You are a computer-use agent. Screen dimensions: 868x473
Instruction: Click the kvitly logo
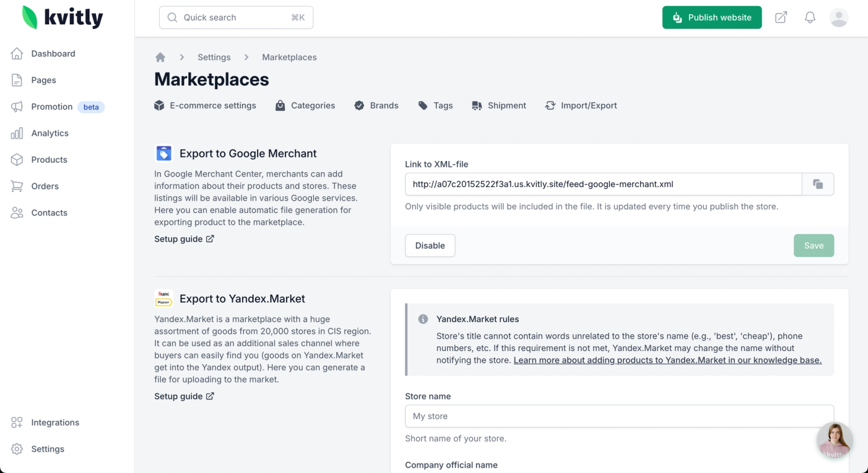62,18
